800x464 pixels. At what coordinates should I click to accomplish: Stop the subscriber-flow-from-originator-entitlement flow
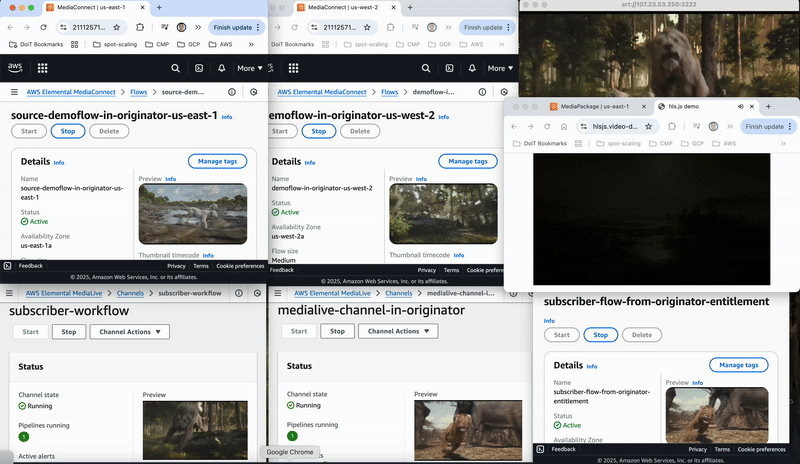[x=601, y=335]
